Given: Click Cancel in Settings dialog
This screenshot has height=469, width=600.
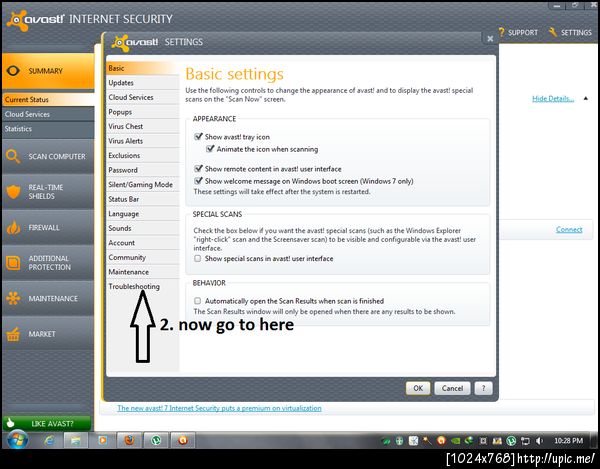Looking at the screenshot, I should point(452,388).
